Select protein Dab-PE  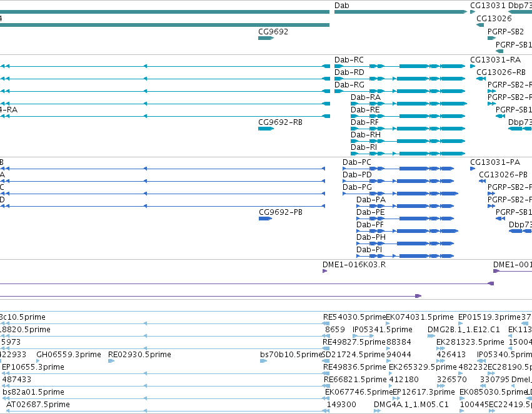tap(404, 219)
